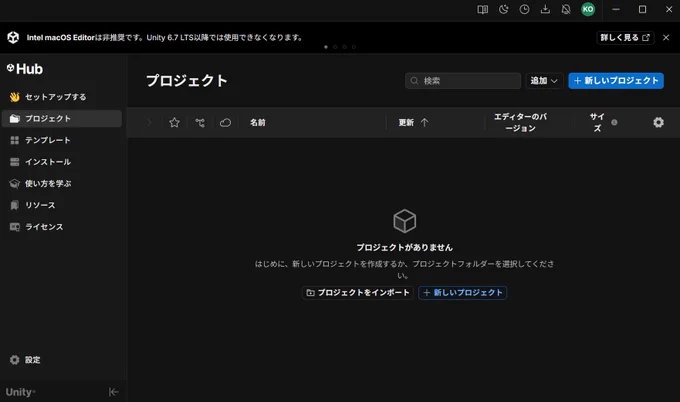
Task: Open the documentation book icon in top bar
Action: point(482,10)
